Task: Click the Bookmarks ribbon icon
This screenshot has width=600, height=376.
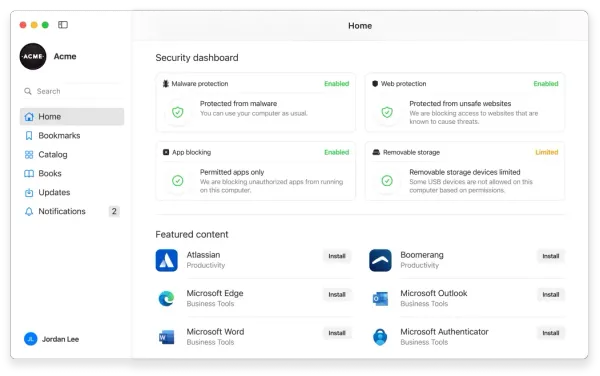Action: click(29, 136)
